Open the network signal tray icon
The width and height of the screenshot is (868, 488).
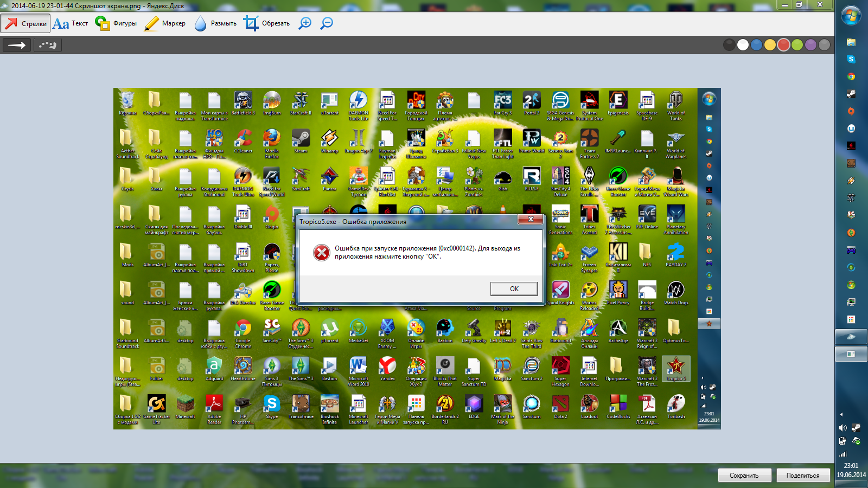843,454
